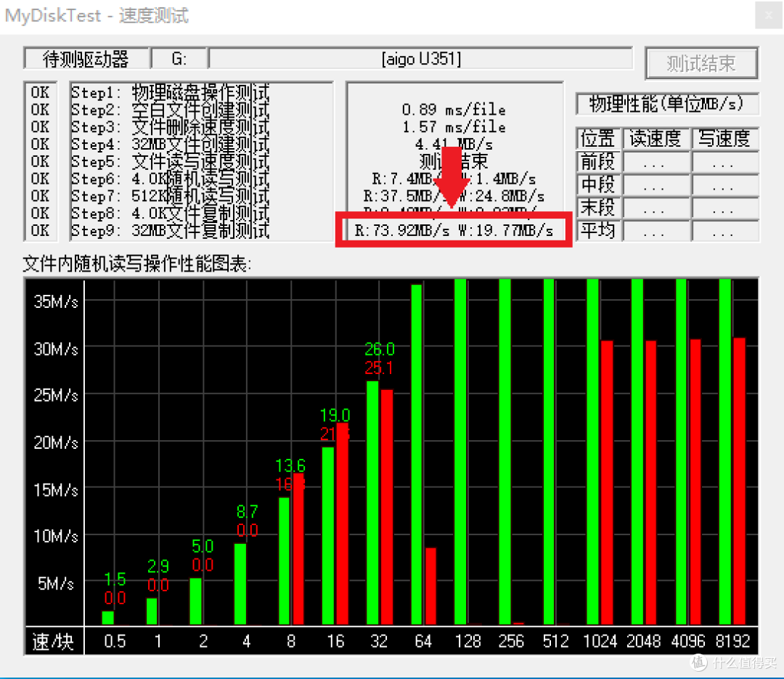The height and width of the screenshot is (679, 784).
Task: Click the 4.41 MB/s result
Action: click(454, 144)
